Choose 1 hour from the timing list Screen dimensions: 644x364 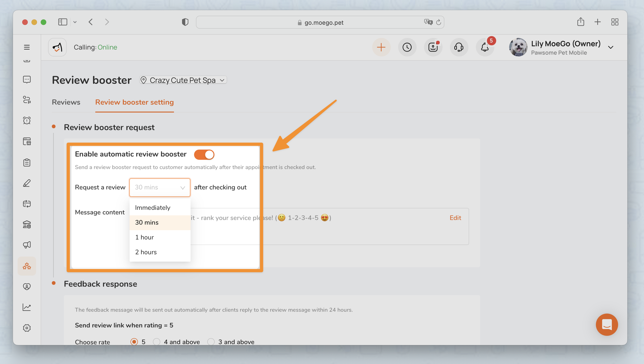160,237
